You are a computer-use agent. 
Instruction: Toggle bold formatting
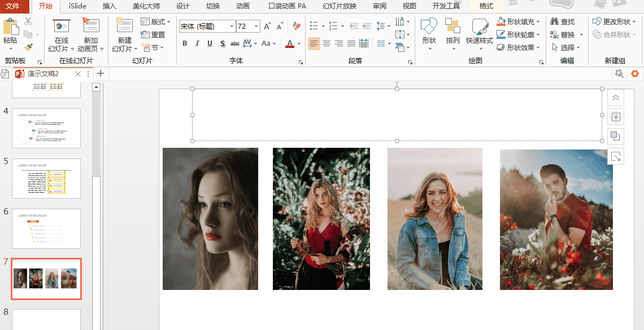(x=185, y=43)
